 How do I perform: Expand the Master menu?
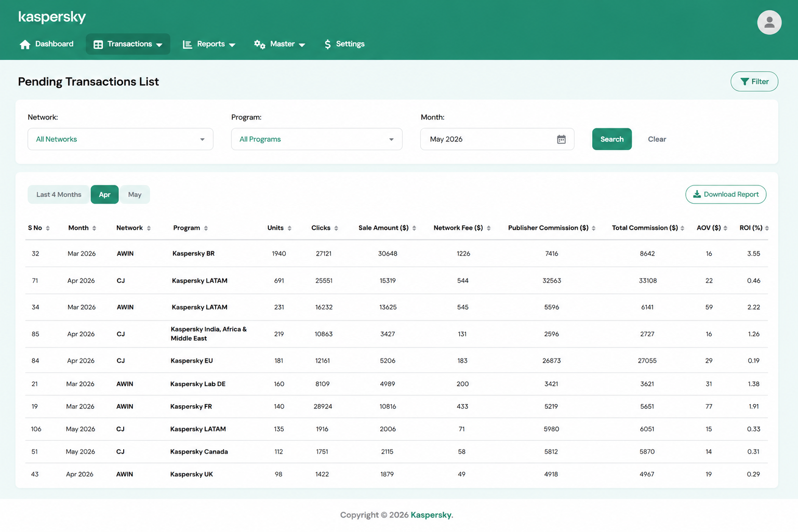(x=280, y=44)
